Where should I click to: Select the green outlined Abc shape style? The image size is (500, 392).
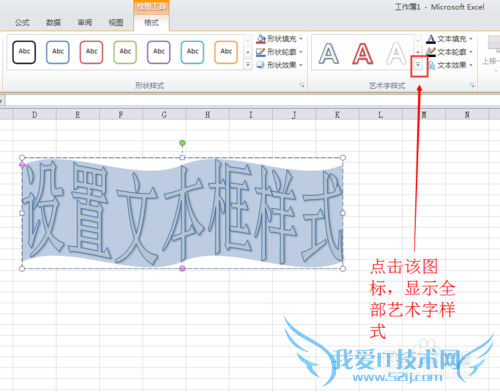tap(125, 52)
